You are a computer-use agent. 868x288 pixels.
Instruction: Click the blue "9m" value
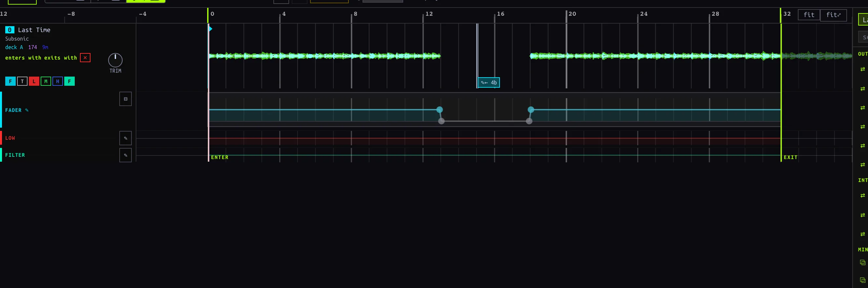45,47
